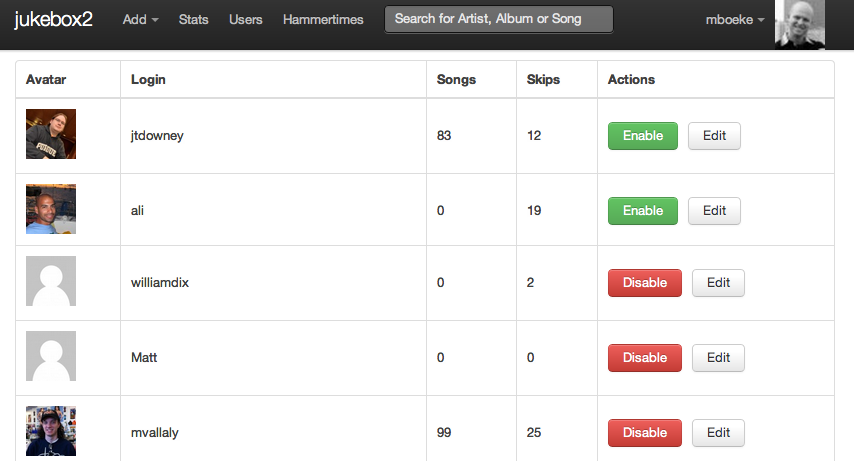Open the Add dropdown menu

(x=140, y=20)
